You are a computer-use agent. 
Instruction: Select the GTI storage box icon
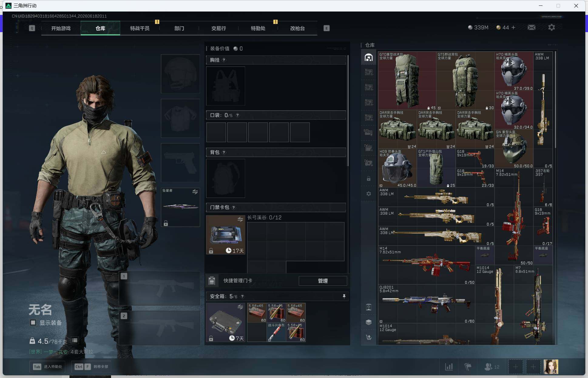[369, 132]
